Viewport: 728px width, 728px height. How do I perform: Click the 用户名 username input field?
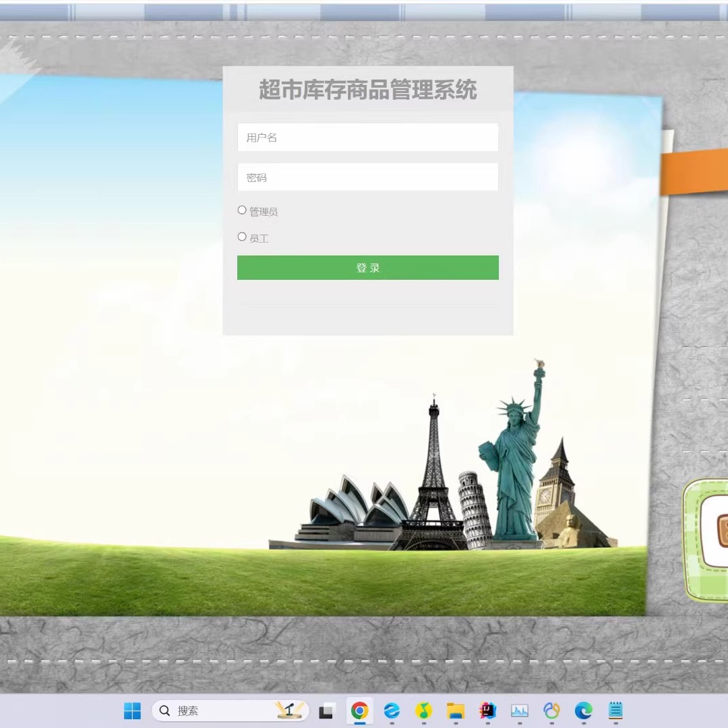point(368,138)
